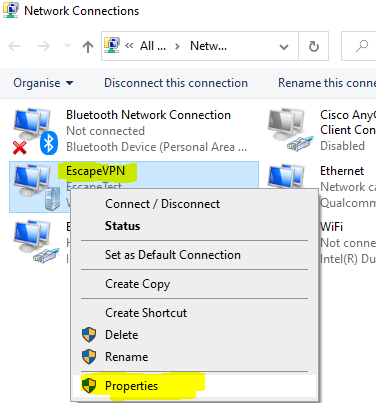
Task: Choose 'Delete' from the context menu
Action: tap(195, 335)
